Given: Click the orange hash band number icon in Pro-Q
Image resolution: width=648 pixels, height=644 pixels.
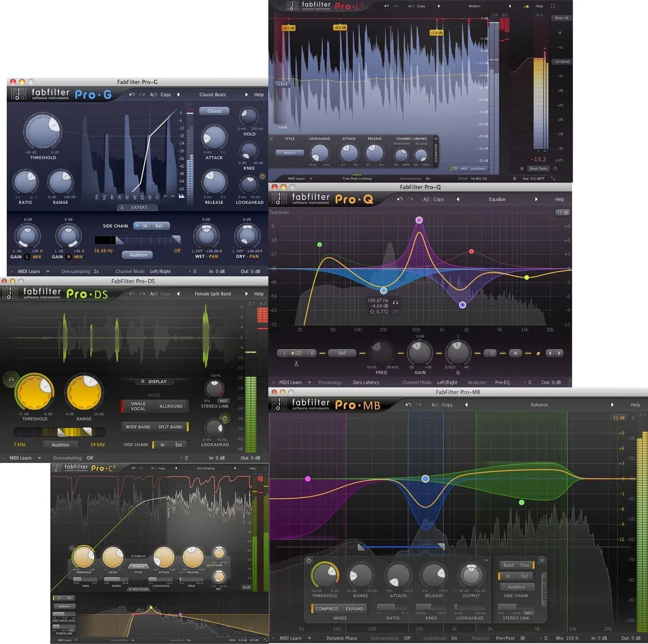Looking at the screenshot, I should [538, 353].
